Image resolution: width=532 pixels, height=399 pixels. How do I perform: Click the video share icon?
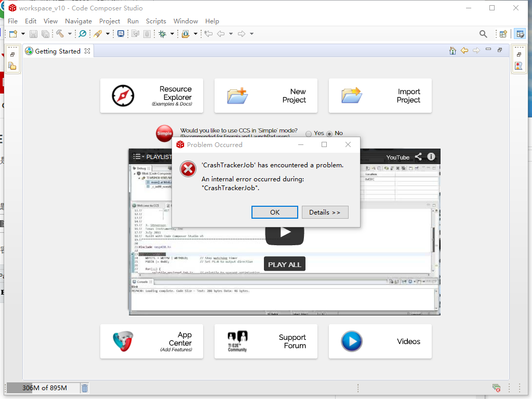click(418, 157)
